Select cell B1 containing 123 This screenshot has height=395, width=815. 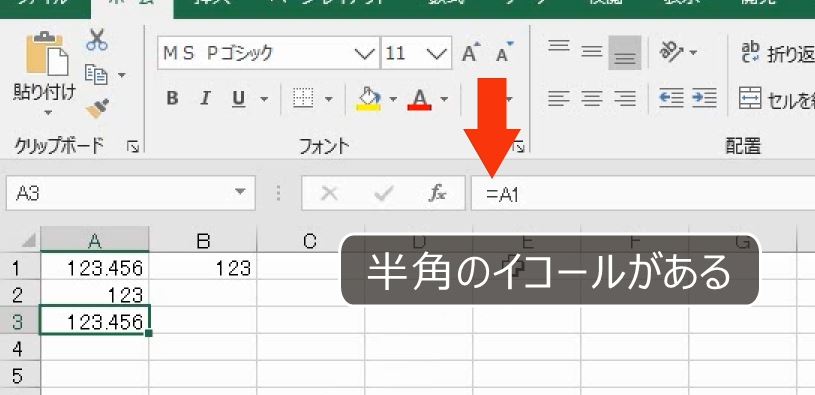(203, 267)
